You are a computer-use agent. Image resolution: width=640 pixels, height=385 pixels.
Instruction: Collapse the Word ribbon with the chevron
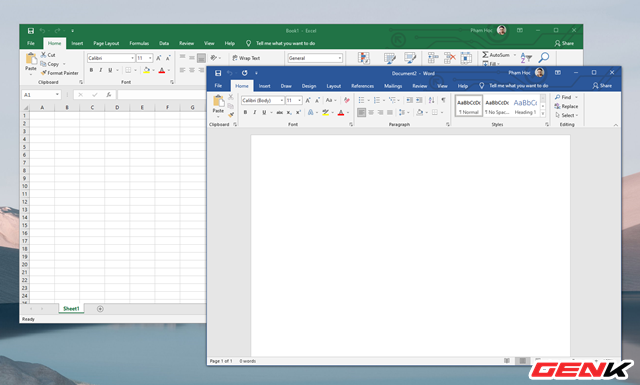point(616,125)
